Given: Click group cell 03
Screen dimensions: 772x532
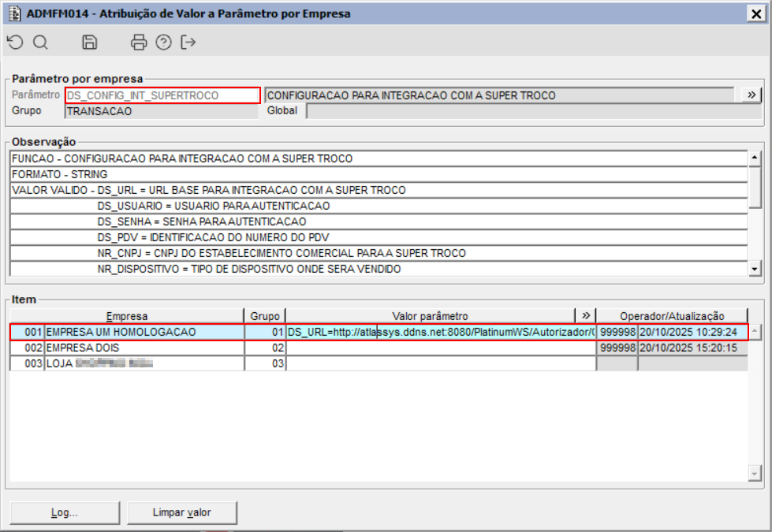Looking at the screenshot, I should 265,363.
